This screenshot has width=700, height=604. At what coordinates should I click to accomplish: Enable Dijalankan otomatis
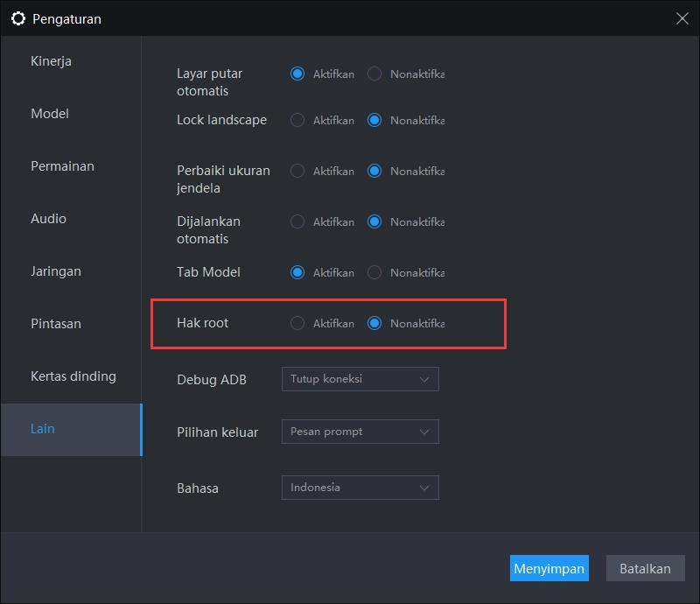click(x=297, y=221)
